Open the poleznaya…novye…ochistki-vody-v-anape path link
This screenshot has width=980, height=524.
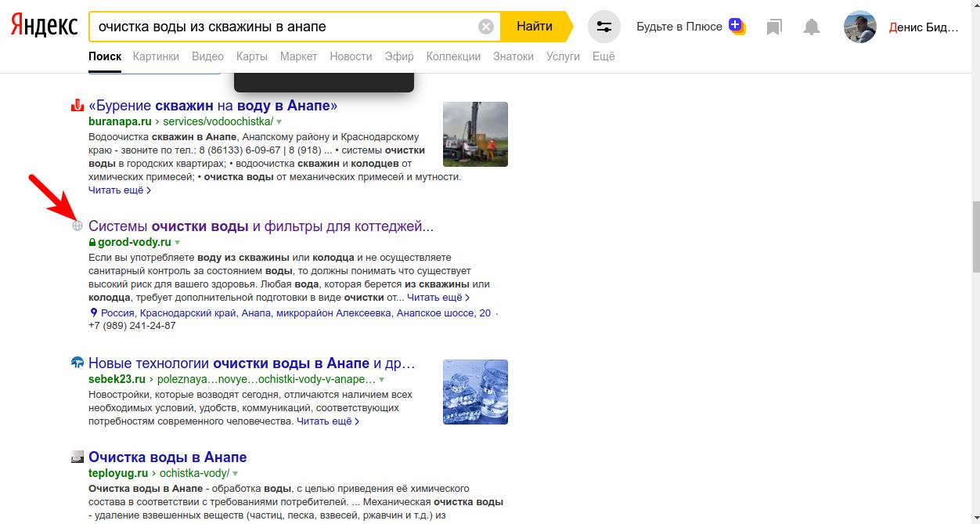click(267, 380)
